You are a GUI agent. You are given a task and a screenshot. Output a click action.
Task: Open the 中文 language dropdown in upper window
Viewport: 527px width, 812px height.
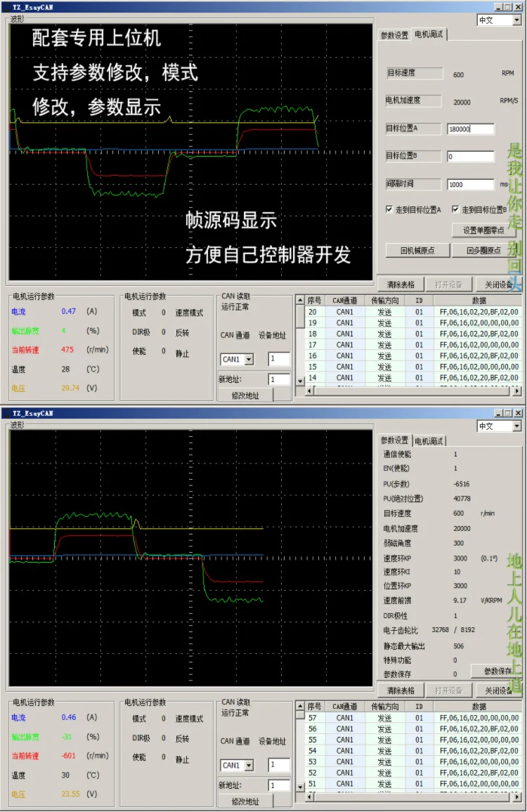point(516,20)
